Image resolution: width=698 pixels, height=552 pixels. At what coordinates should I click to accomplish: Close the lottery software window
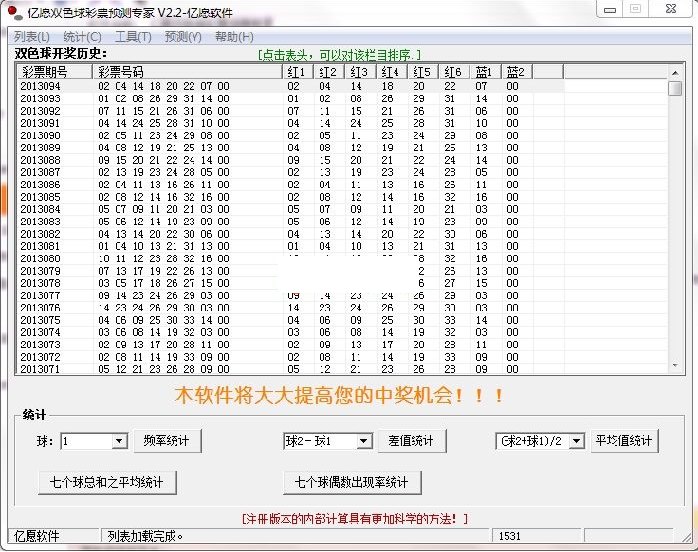point(671,11)
